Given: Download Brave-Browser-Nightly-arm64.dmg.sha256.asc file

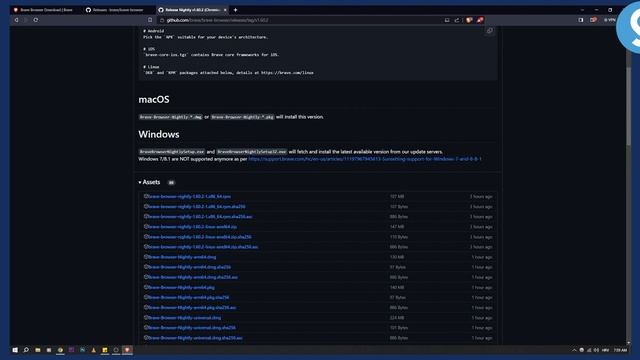Looking at the screenshot, I should pyautogui.click(x=193, y=277).
